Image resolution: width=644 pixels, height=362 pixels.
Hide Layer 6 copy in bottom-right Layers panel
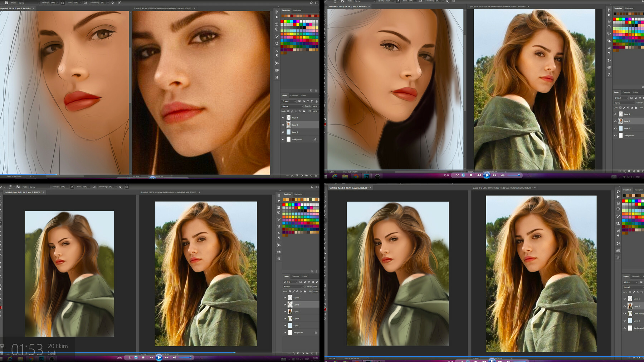[625, 313]
